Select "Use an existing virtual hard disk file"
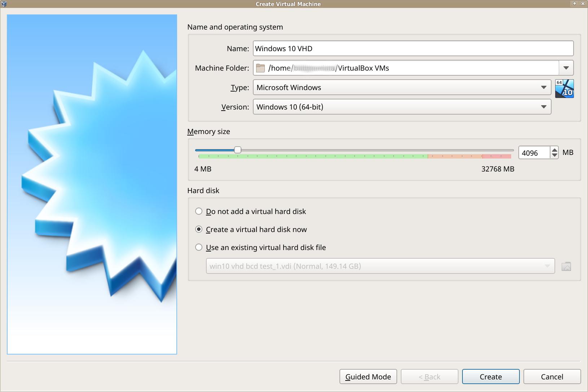 tap(199, 248)
